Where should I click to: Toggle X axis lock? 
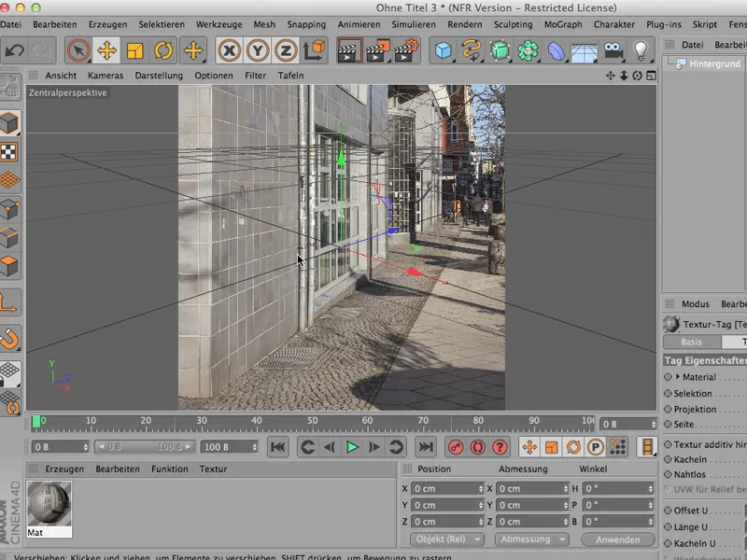(229, 50)
